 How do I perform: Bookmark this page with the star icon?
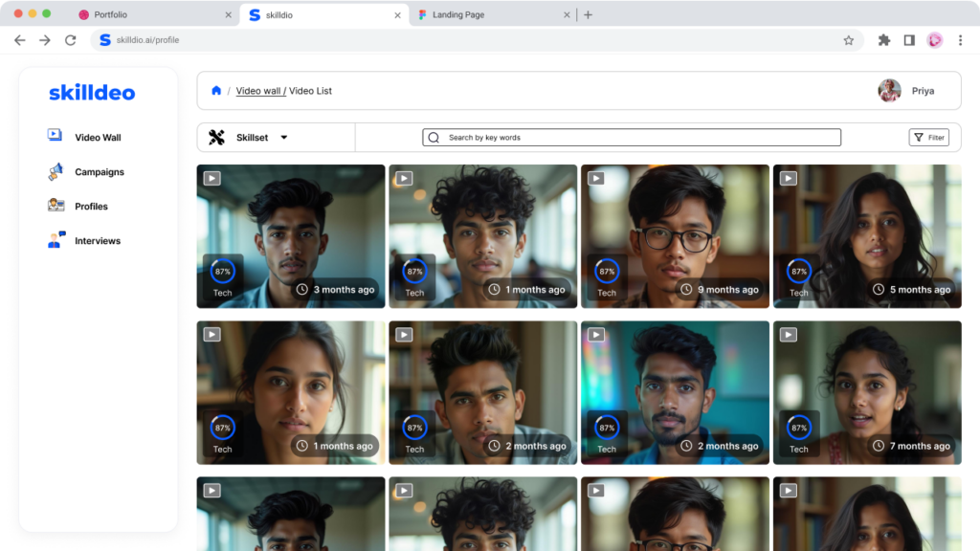click(848, 40)
